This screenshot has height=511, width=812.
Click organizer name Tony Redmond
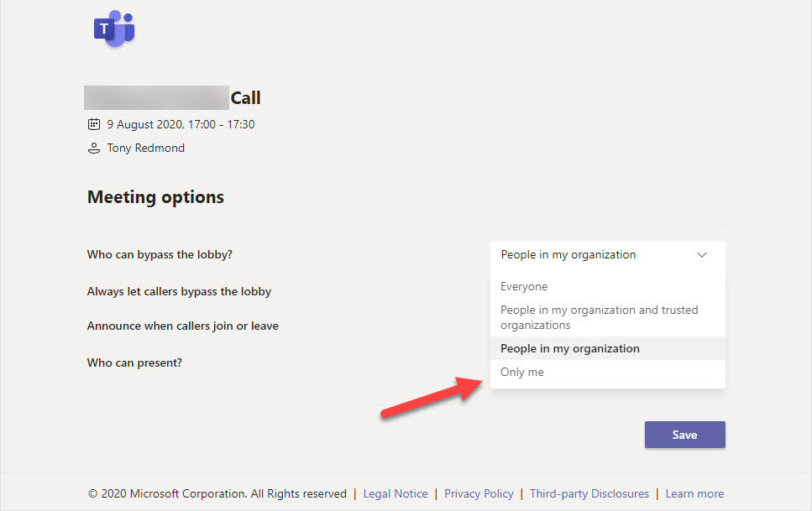click(146, 149)
